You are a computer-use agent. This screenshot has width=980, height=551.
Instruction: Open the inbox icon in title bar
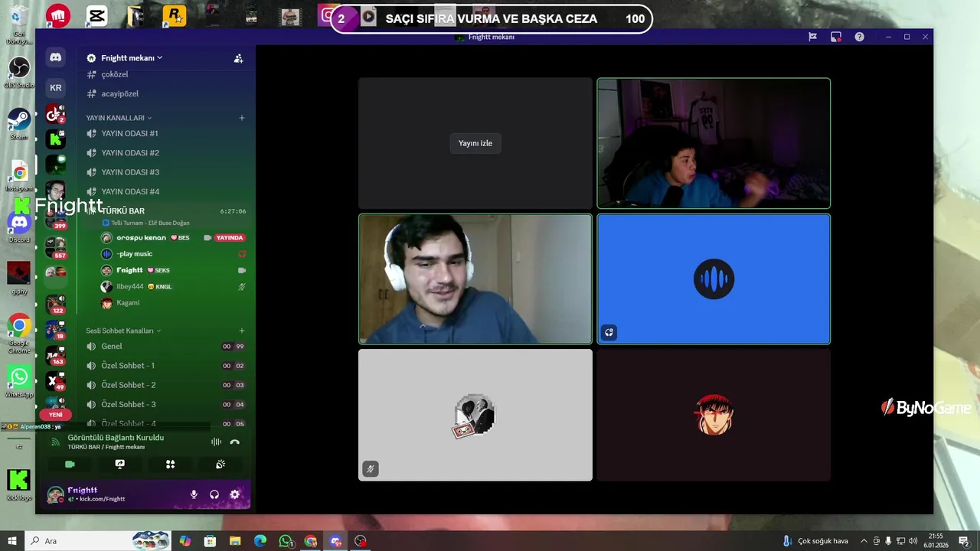pos(836,37)
